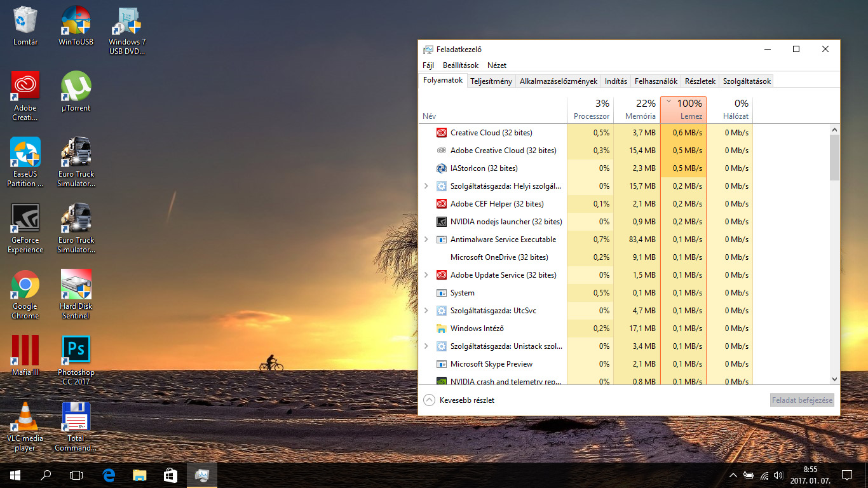Switch to the Szolgáltatások tab
The height and width of the screenshot is (488, 868).
click(x=747, y=81)
